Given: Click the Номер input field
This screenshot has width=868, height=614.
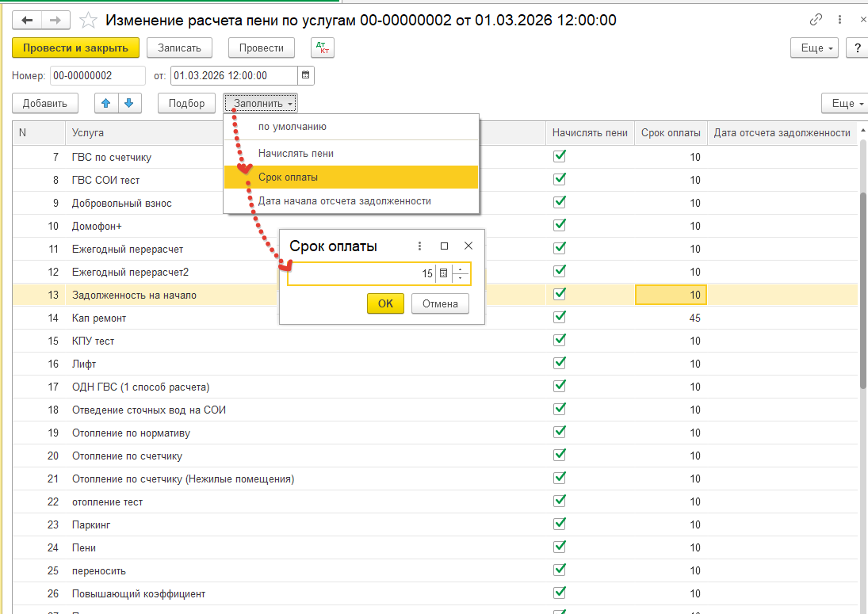Looking at the screenshot, I should click(98, 76).
